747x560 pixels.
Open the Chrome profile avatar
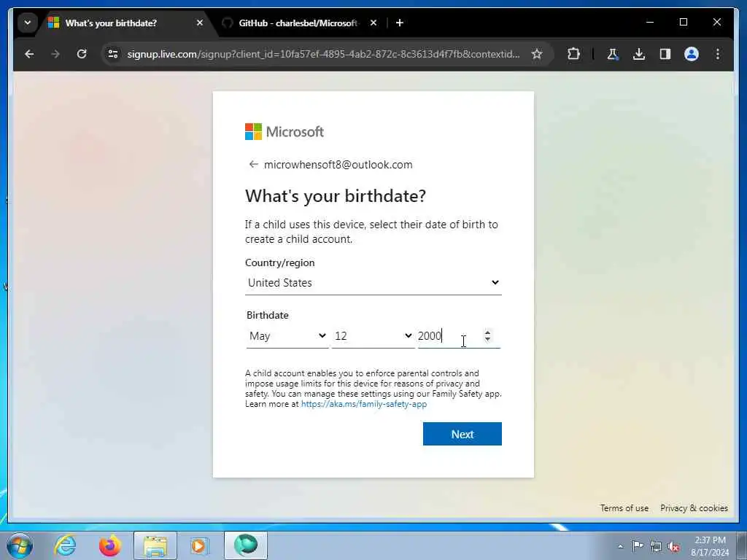(x=692, y=54)
